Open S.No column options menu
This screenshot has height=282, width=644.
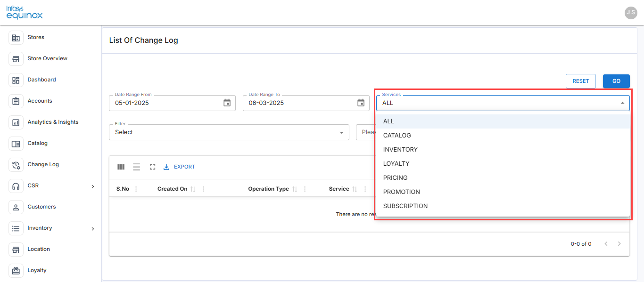pyautogui.click(x=136, y=189)
